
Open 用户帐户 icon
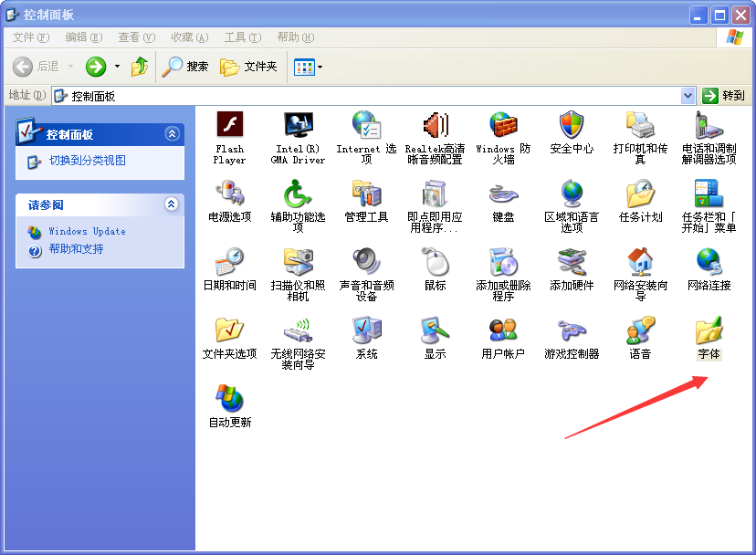point(503,330)
